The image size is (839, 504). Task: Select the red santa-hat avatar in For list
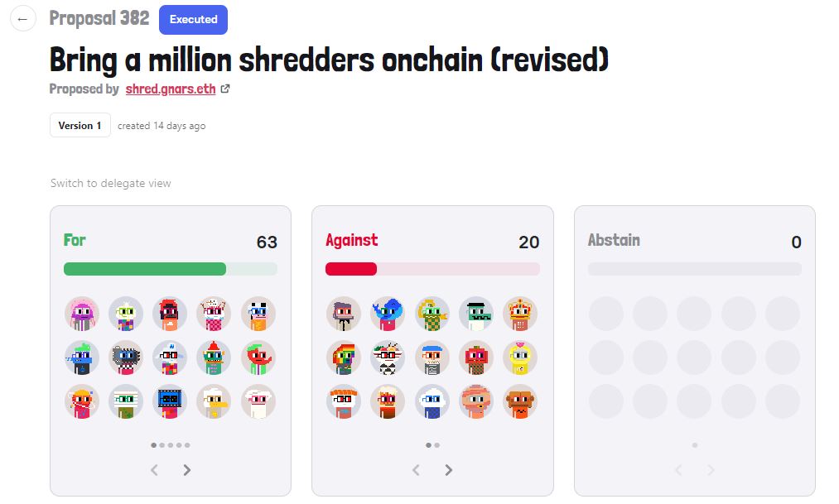point(214,358)
